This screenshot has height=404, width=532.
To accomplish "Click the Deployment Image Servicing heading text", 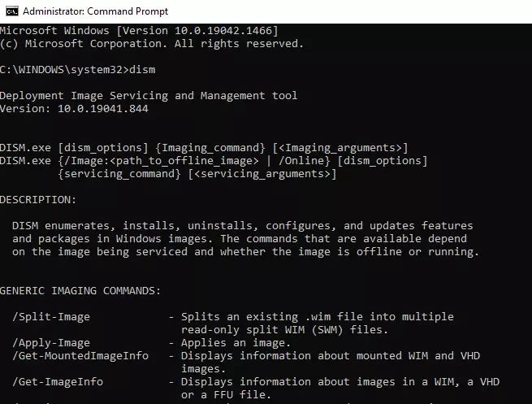I will (149, 95).
